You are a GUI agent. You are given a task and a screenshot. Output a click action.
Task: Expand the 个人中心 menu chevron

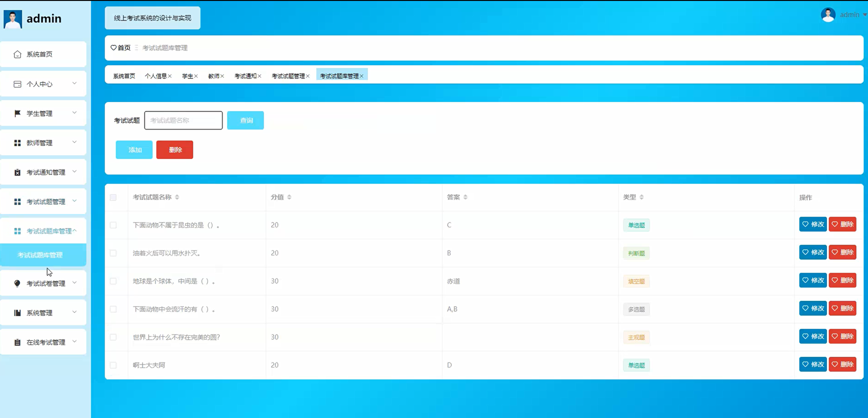(75, 83)
